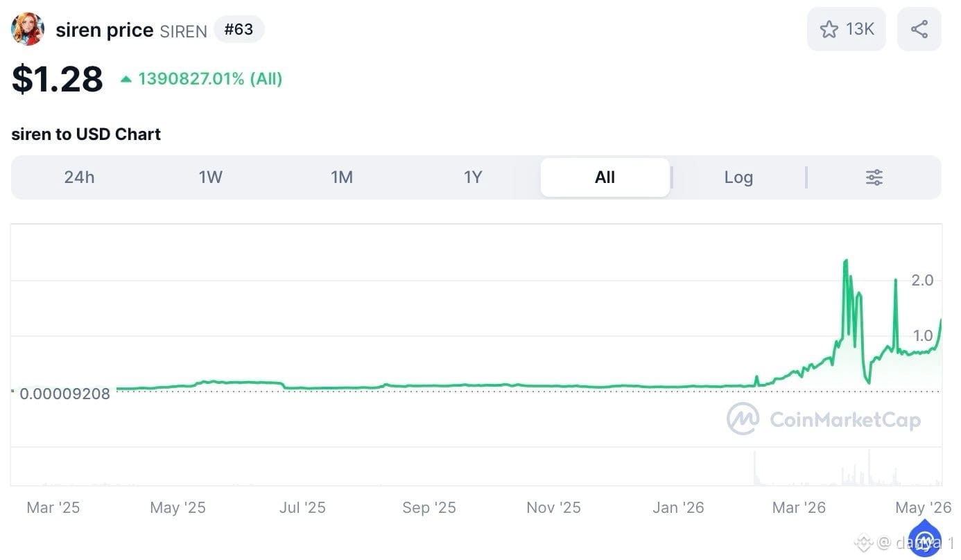Click the SIREN ticker symbol
This screenshot has height=560, width=961.
184,31
